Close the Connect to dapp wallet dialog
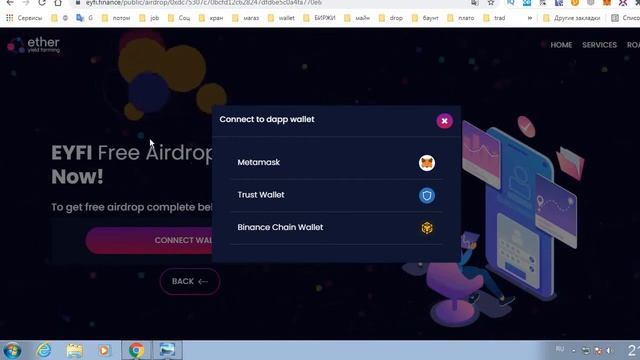The image size is (640, 360). [x=444, y=121]
